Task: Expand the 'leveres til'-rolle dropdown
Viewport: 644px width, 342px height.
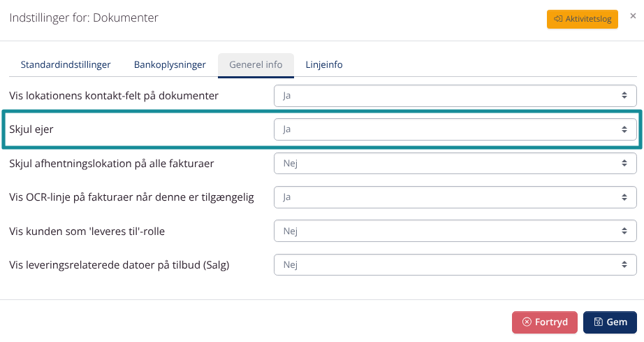Action: pyautogui.click(x=455, y=231)
